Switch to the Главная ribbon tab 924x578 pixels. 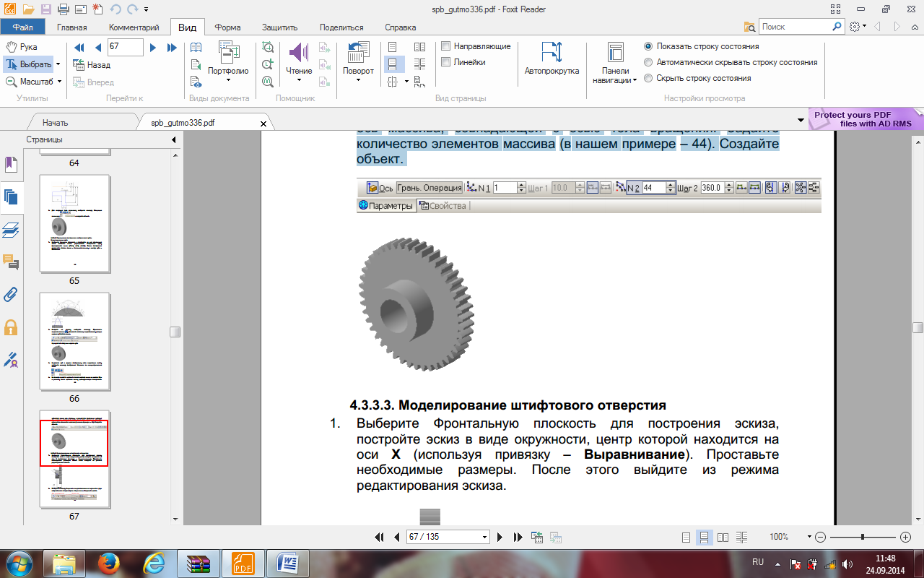pos(72,27)
